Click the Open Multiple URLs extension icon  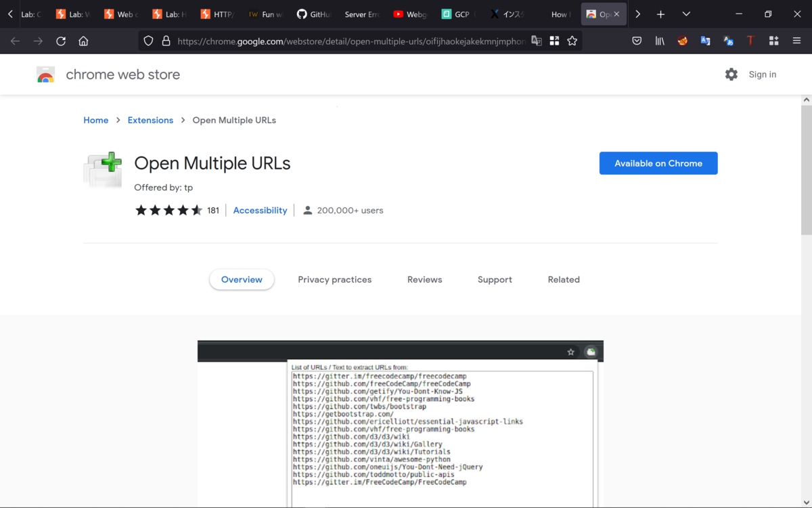[x=103, y=170]
